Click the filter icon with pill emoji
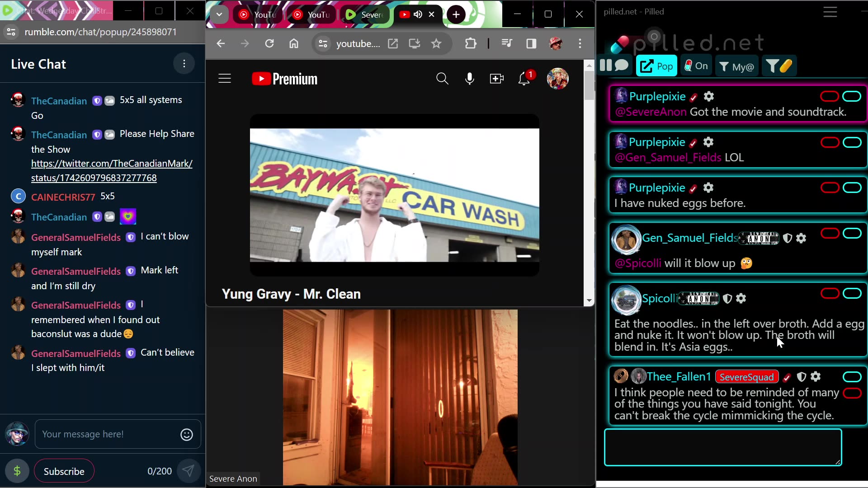This screenshot has height=488, width=868. (x=778, y=66)
